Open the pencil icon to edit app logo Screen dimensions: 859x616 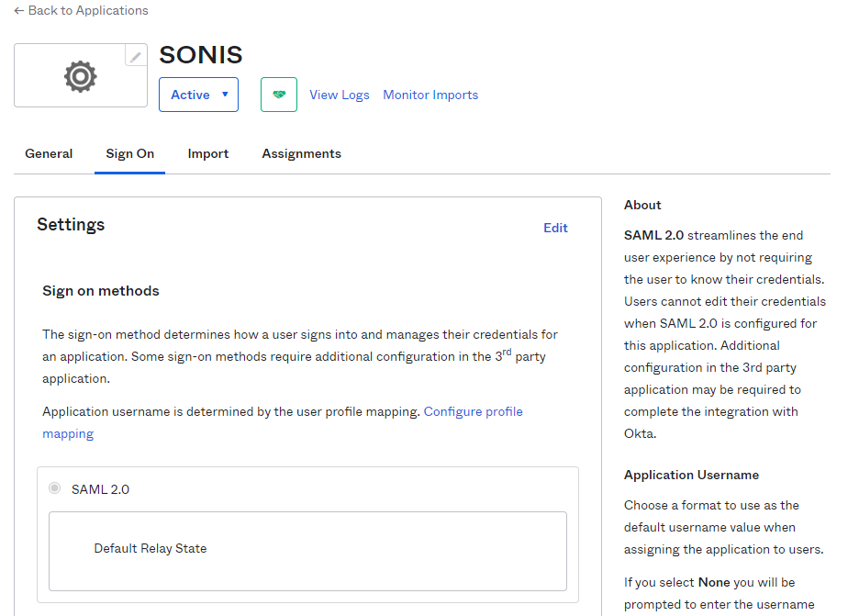(136, 55)
